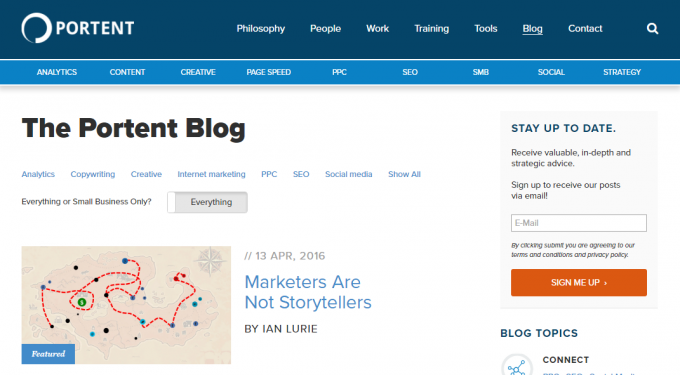Select the SEO category in blue bar
Screen dimensions: 680x375
point(410,72)
